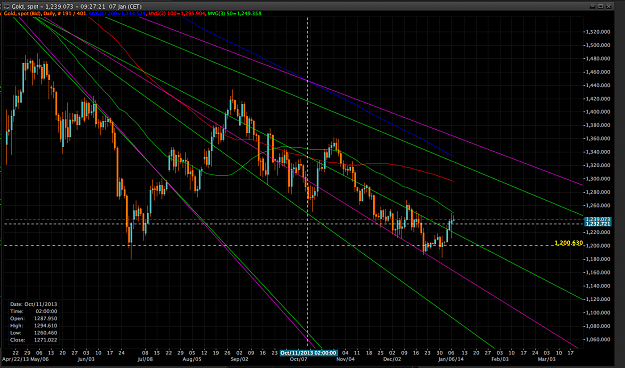Click the 'Jul/08' date axis label
Viewport: 625px width, 368px height.
click(x=145, y=359)
